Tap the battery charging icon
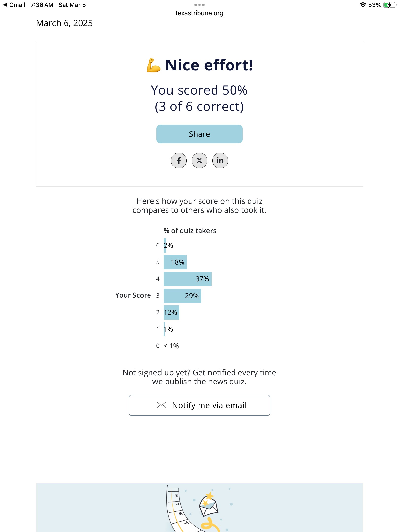399x532 pixels. (389, 5)
